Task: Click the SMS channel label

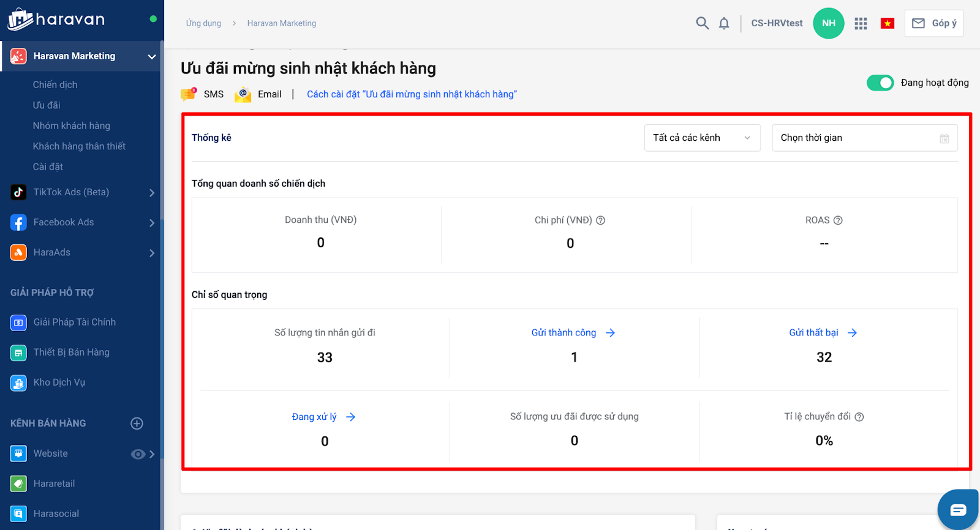Action: (x=214, y=94)
